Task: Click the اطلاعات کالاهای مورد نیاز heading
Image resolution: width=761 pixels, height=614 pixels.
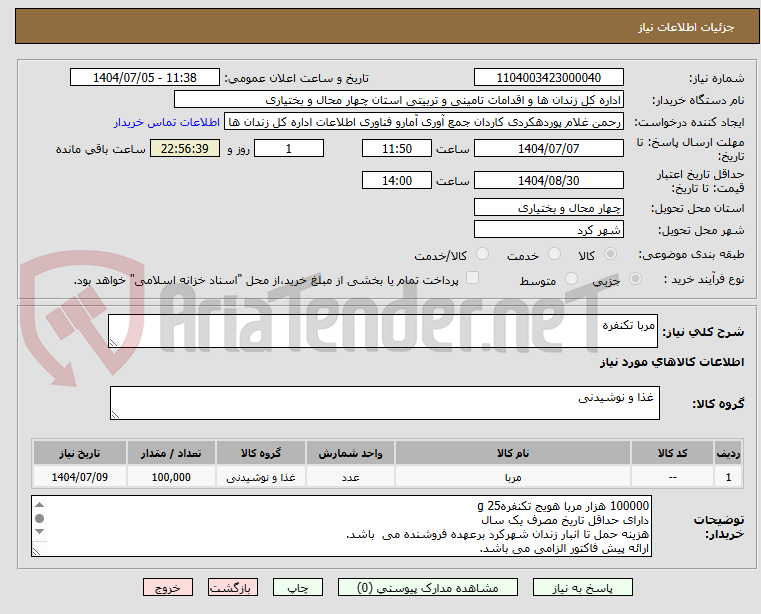Action: click(x=672, y=362)
